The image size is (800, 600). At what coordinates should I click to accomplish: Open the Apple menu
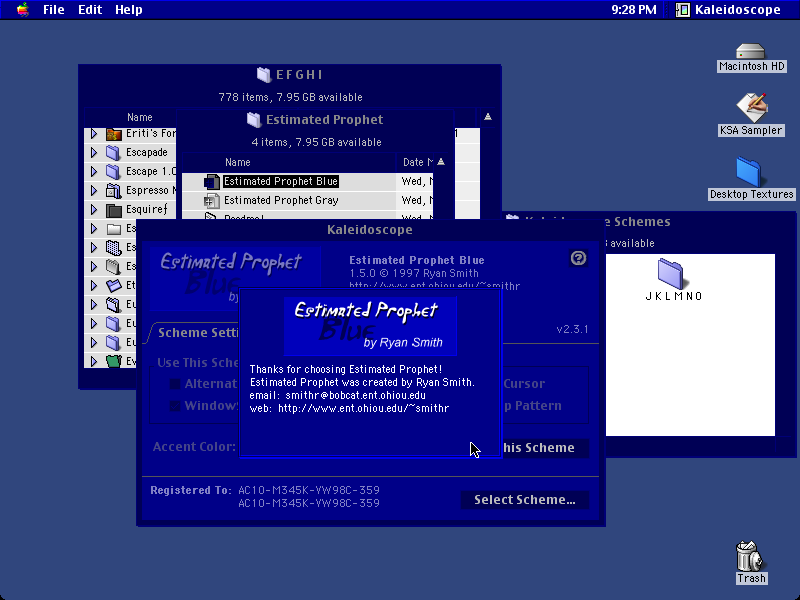[x=22, y=10]
